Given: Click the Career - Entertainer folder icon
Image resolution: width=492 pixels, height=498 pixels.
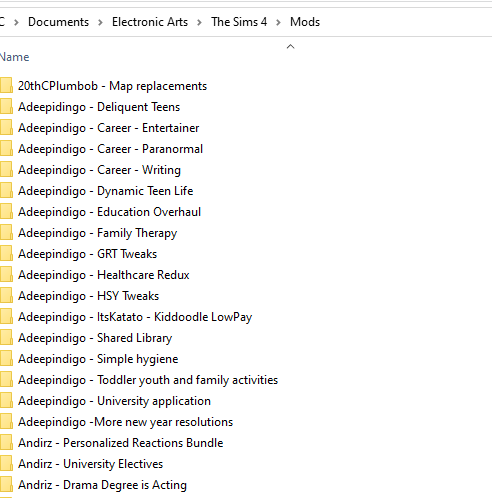Looking at the screenshot, I should pyautogui.click(x=6, y=127).
